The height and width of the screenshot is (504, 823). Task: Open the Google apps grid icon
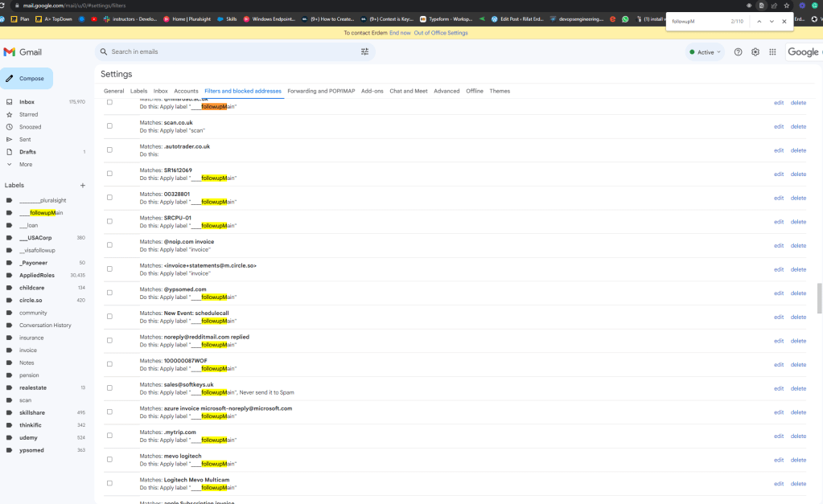(772, 52)
